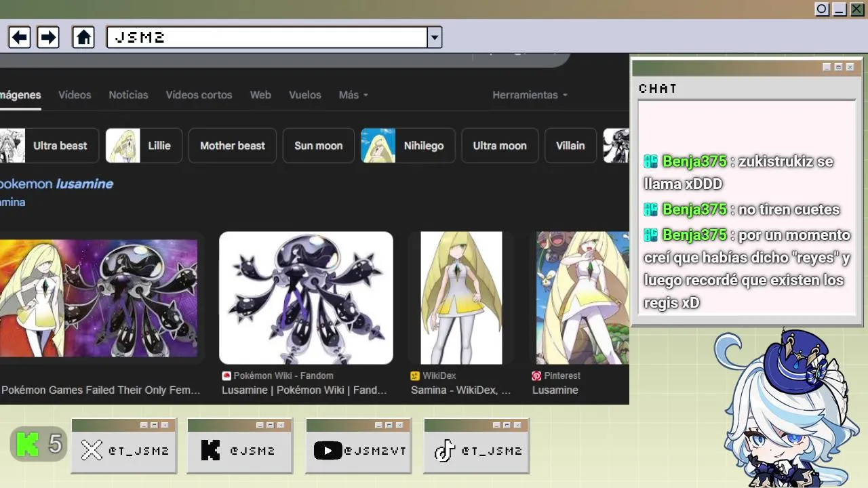This screenshot has height=488, width=868.
Task: Select the Villain filter chip
Action: point(570,146)
